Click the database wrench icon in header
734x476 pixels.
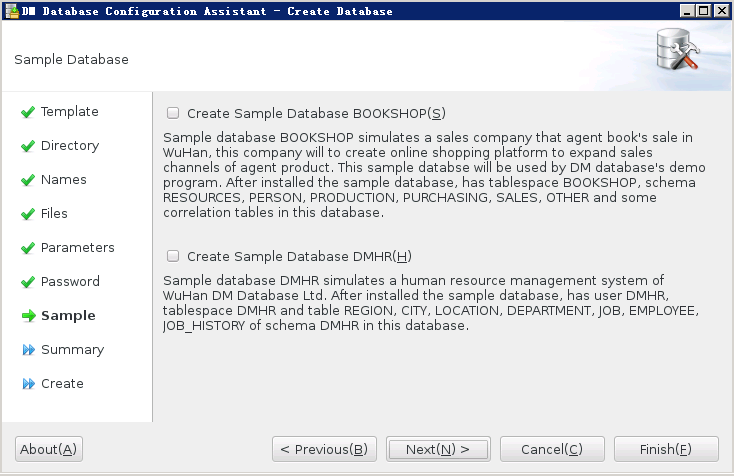coord(677,50)
